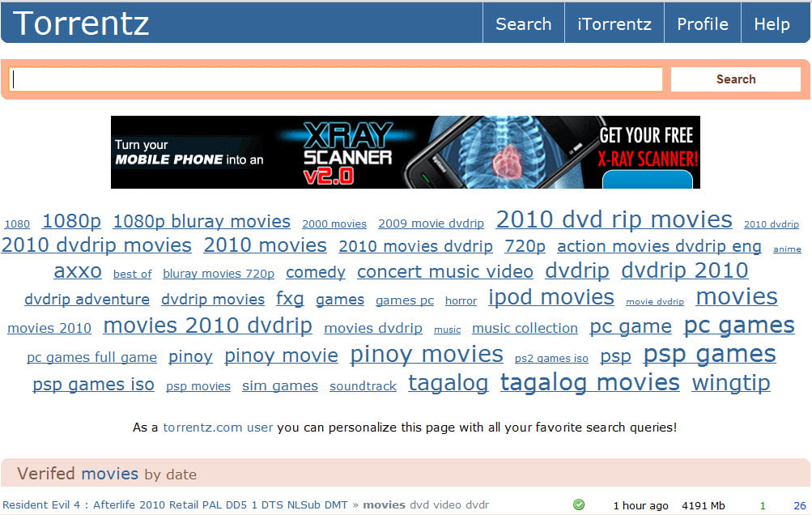Focus the main search input field
The width and height of the screenshot is (812, 515).
tap(336, 79)
